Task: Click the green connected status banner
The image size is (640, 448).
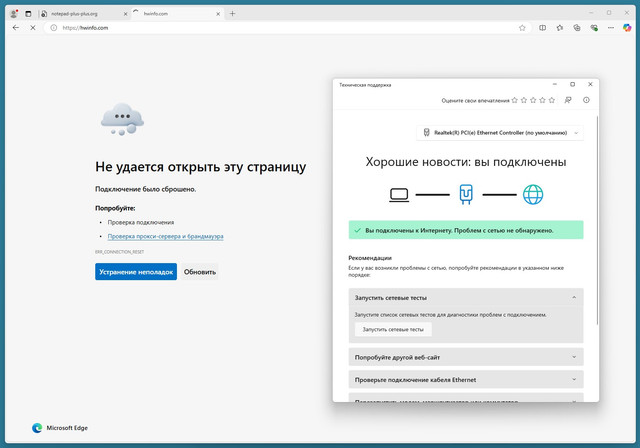Action: pos(466,230)
